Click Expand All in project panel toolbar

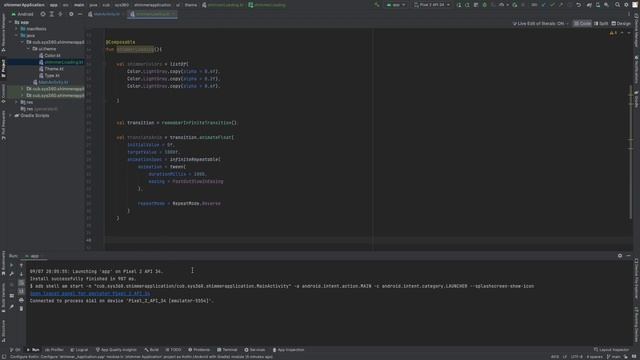tap(52, 14)
